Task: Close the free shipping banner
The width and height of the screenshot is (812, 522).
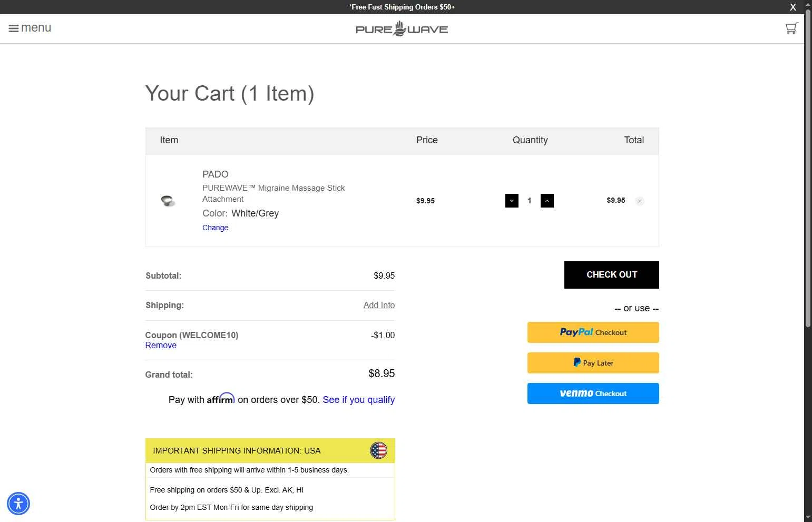Action: [793, 7]
